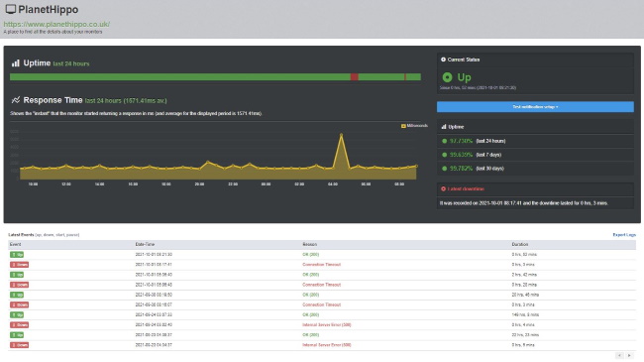Click the Down badge in the 0 hrs, 28 mins row
Image resolution: width=644 pixels, height=362 pixels.
(x=19, y=285)
